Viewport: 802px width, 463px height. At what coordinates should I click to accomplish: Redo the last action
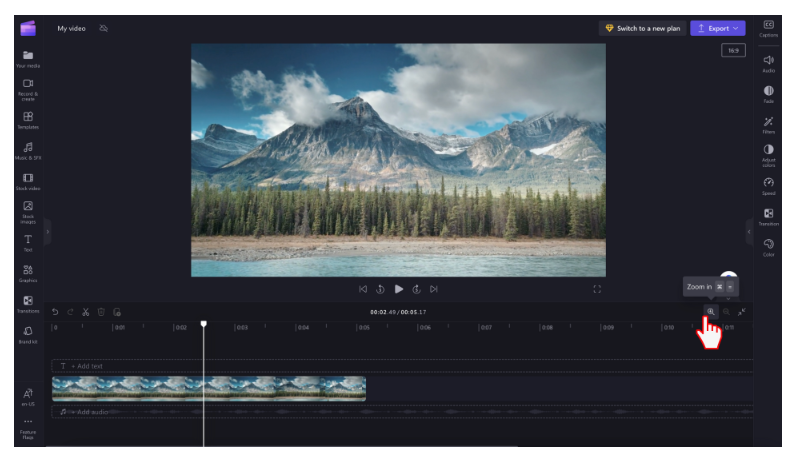[x=70, y=312]
